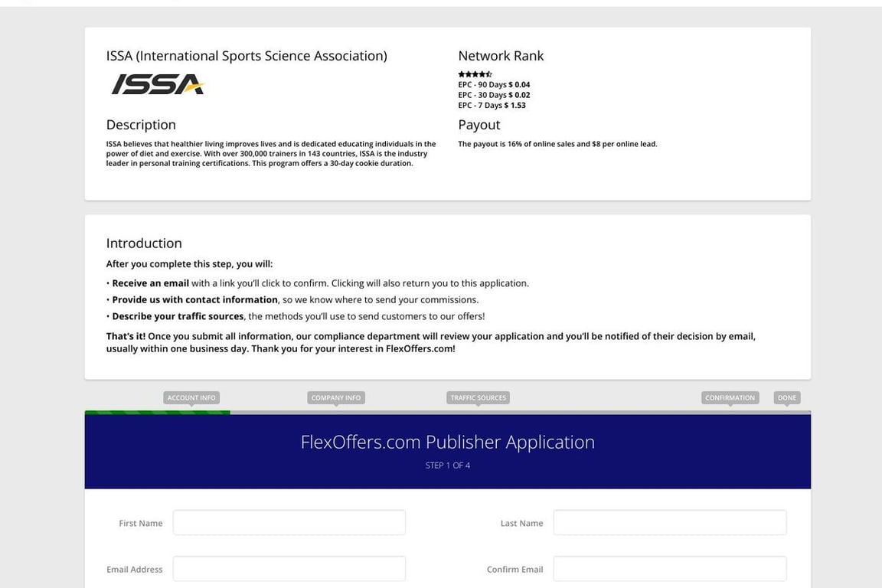Select the Account Info stage of the application
The width and height of the screenshot is (882, 588).
191,397
